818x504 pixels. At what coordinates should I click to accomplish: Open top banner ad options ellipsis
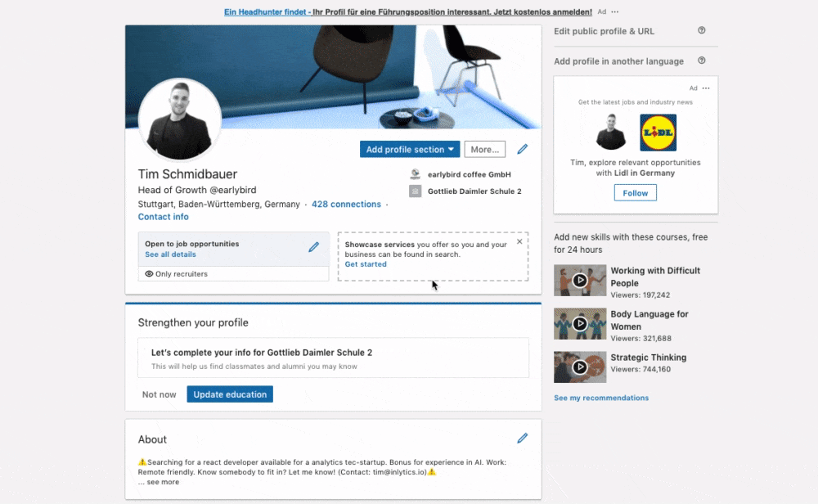click(615, 11)
